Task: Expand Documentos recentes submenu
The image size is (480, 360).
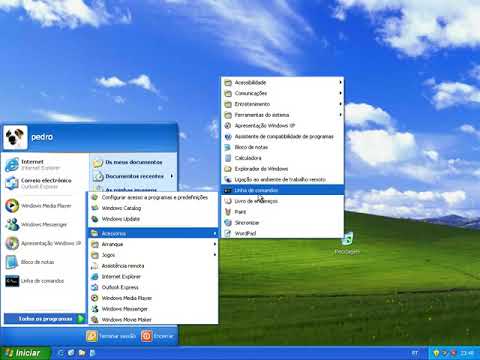Action: pos(133,176)
